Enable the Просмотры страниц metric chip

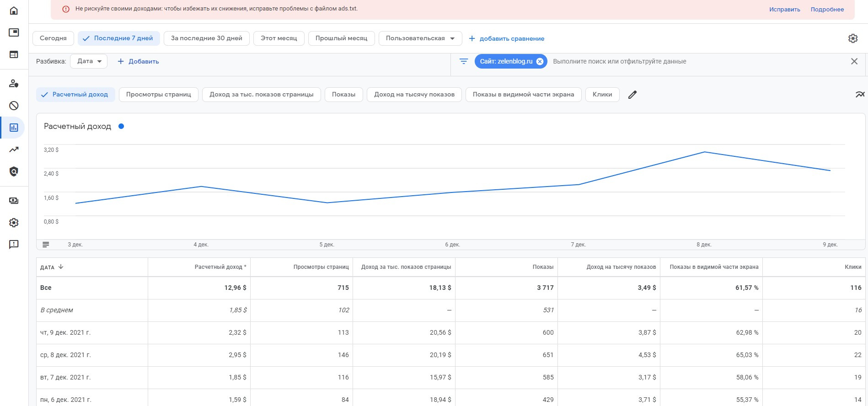(x=158, y=95)
